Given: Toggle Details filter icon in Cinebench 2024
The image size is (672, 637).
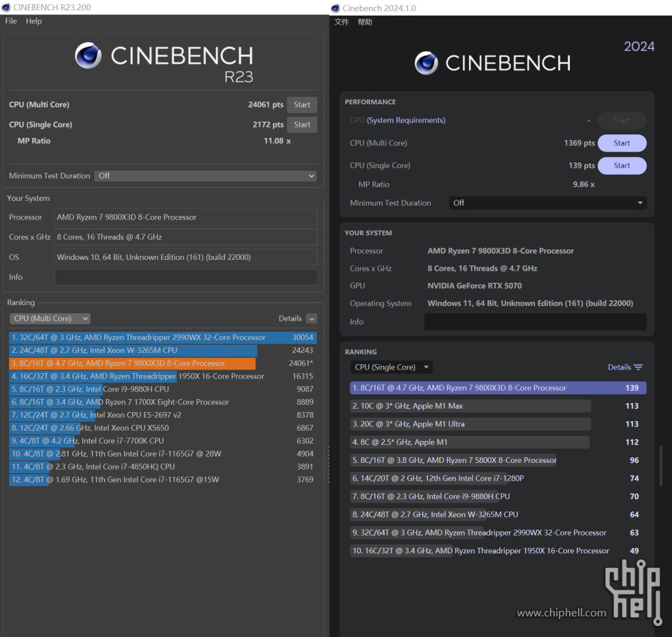Looking at the screenshot, I should [x=638, y=368].
